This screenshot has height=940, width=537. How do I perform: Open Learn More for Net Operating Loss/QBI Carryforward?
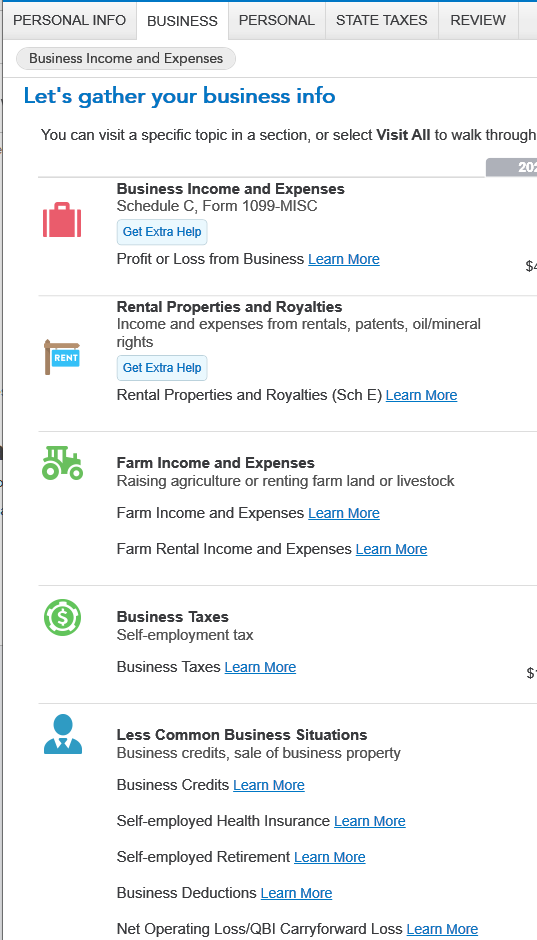442,929
